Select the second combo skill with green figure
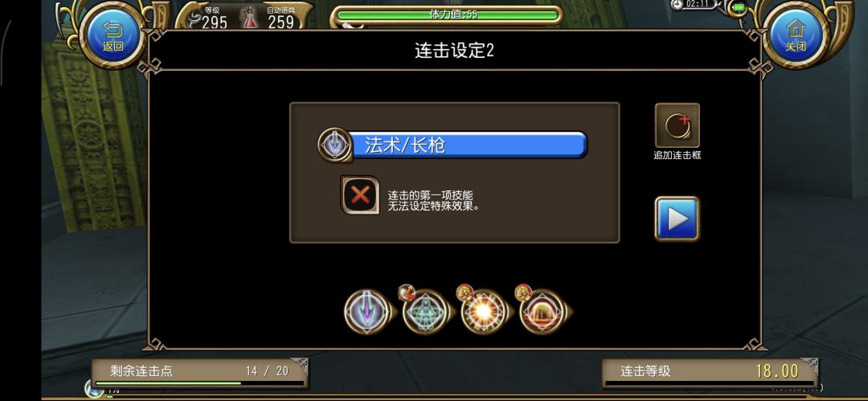The image size is (868, 401). (x=424, y=313)
